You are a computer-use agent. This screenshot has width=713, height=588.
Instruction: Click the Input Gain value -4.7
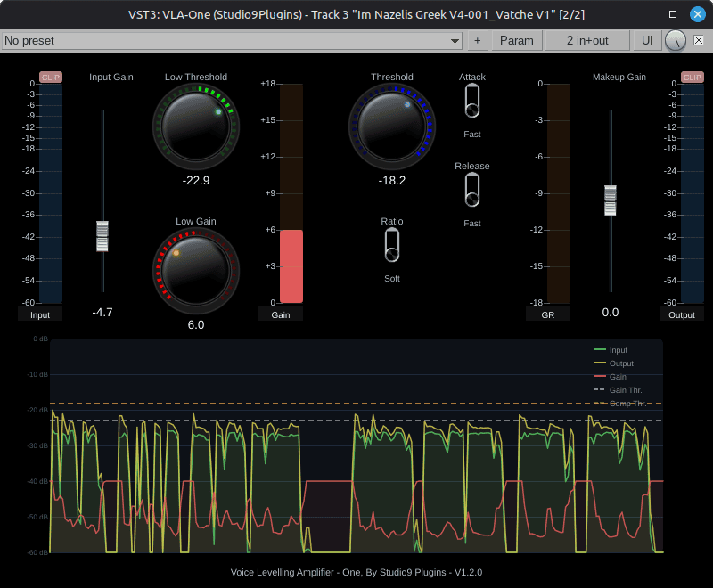tap(102, 312)
